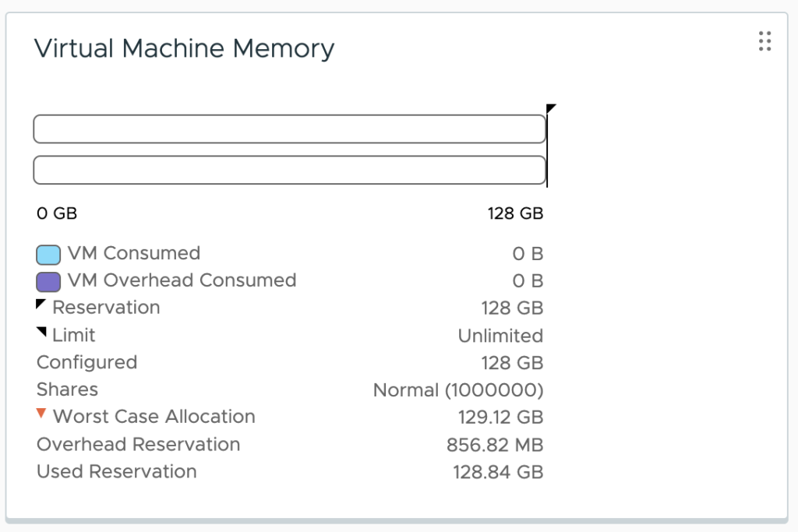
Task: Click the Reservation flag marker icon
Action: 41,304
